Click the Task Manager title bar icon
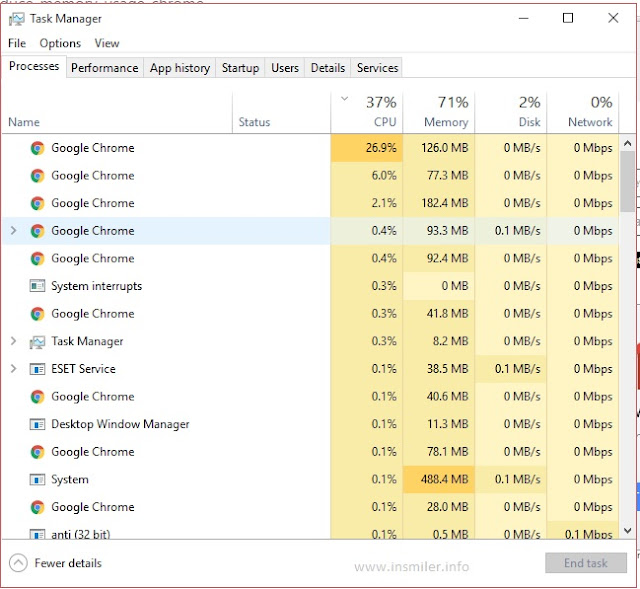 tap(16, 19)
